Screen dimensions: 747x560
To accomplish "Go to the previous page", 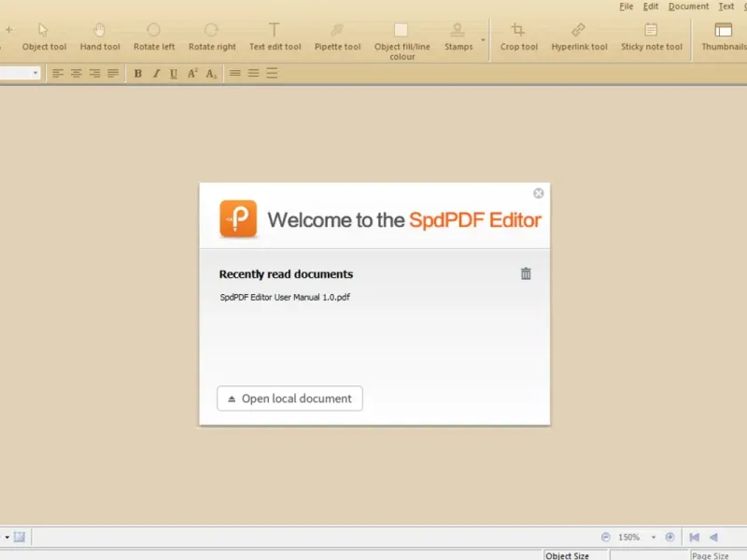I will coord(713,538).
